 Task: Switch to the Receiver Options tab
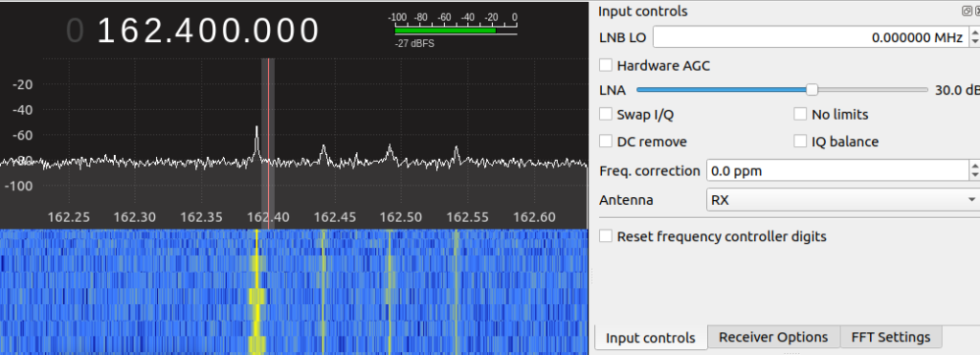click(x=773, y=338)
